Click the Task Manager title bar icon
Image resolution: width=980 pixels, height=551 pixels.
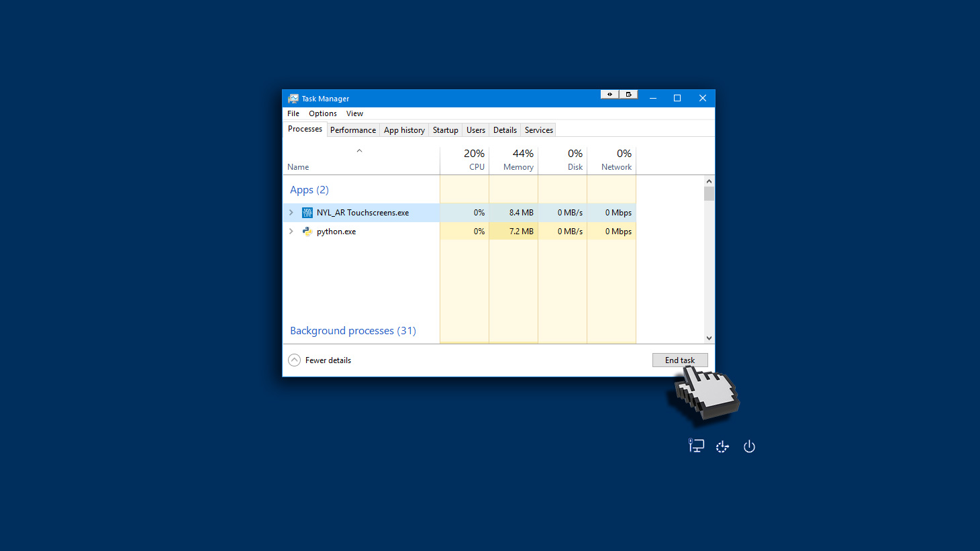coord(293,99)
